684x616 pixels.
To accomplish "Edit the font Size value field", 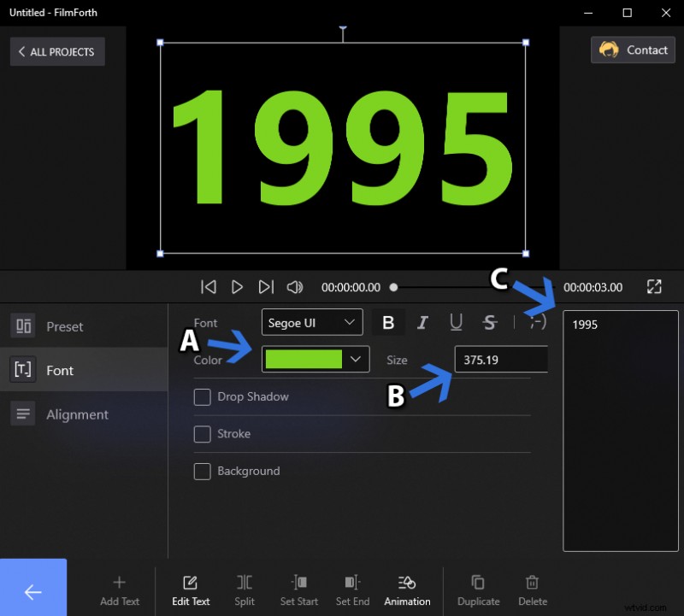I will click(500, 359).
